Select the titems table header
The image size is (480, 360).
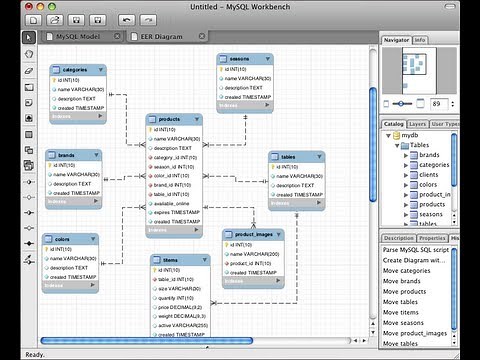point(180,260)
